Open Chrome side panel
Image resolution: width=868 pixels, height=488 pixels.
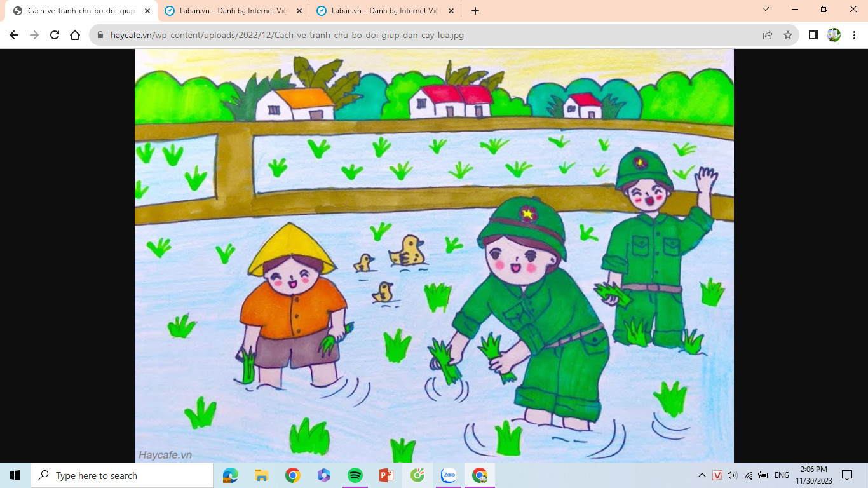(813, 35)
